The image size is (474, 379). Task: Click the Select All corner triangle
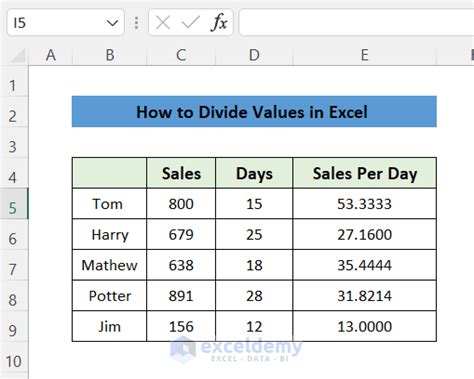18,55
